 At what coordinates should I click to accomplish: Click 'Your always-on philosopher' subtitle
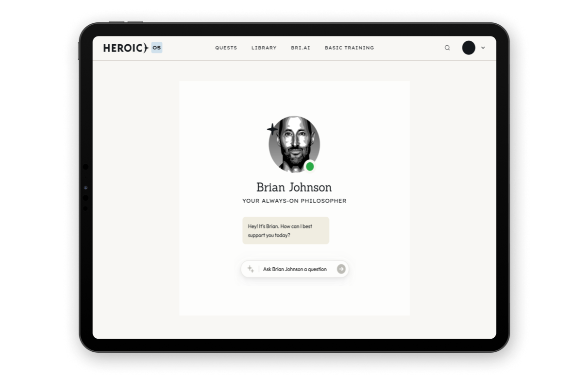[x=294, y=201]
